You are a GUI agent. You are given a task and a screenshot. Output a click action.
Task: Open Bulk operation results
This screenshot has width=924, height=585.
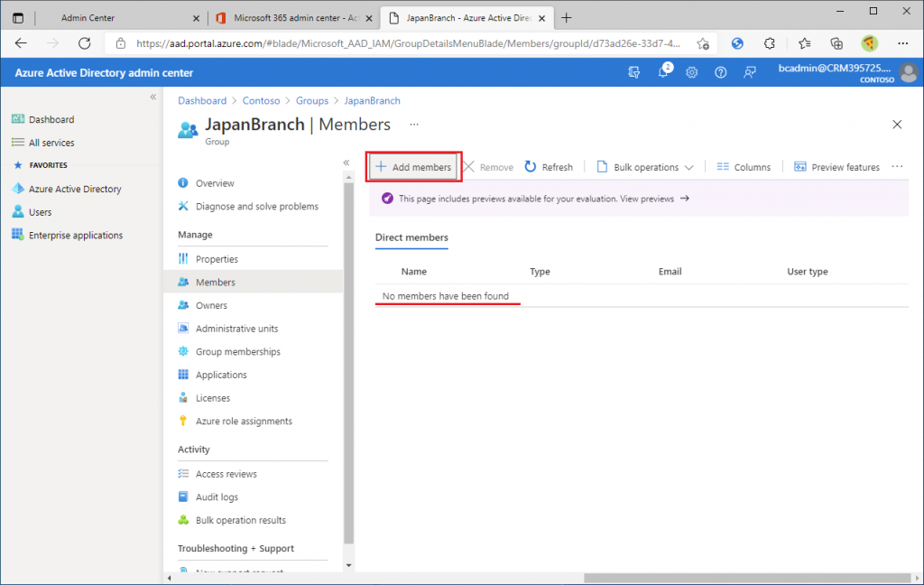(254, 520)
